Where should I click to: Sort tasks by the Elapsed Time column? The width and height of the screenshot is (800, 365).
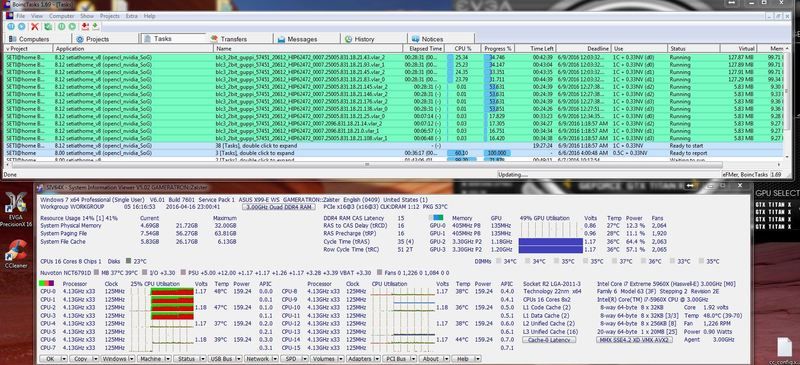423,48
